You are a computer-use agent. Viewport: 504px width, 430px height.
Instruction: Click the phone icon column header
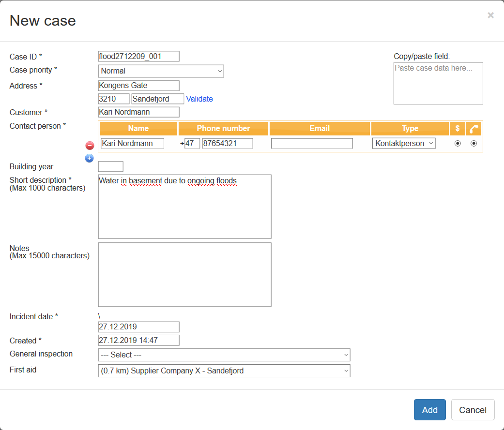point(474,129)
